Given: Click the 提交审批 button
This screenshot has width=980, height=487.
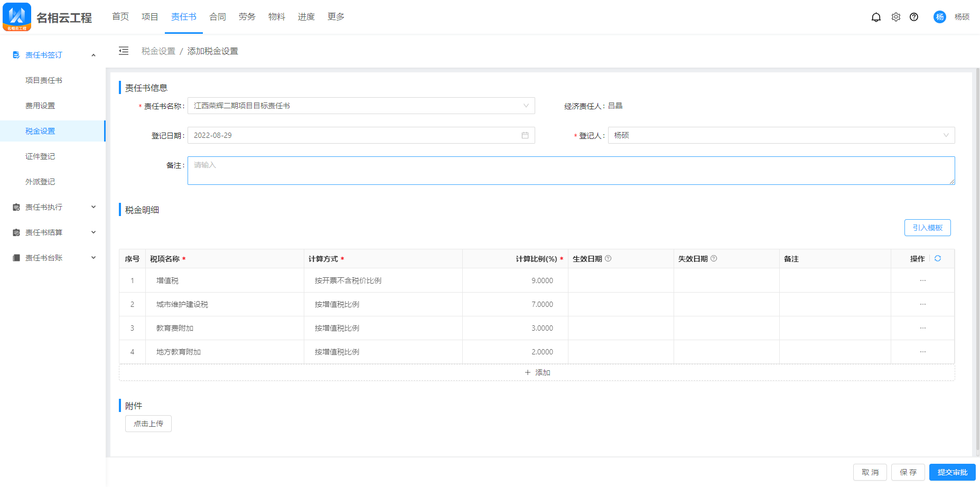Looking at the screenshot, I should pos(953,472).
